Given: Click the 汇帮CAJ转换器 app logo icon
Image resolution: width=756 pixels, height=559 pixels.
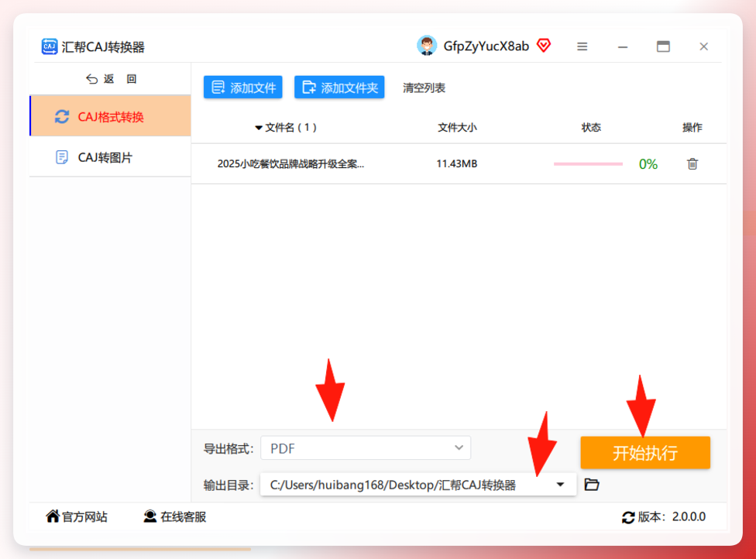Looking at the screenshot, I should coord(50,46).
